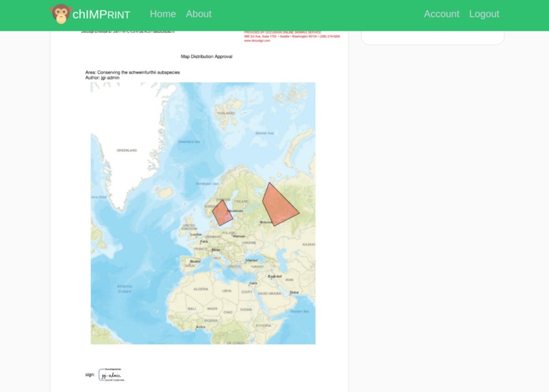549x392 pixels.
Task: Go to the Home page
Action: click(163, 14)
